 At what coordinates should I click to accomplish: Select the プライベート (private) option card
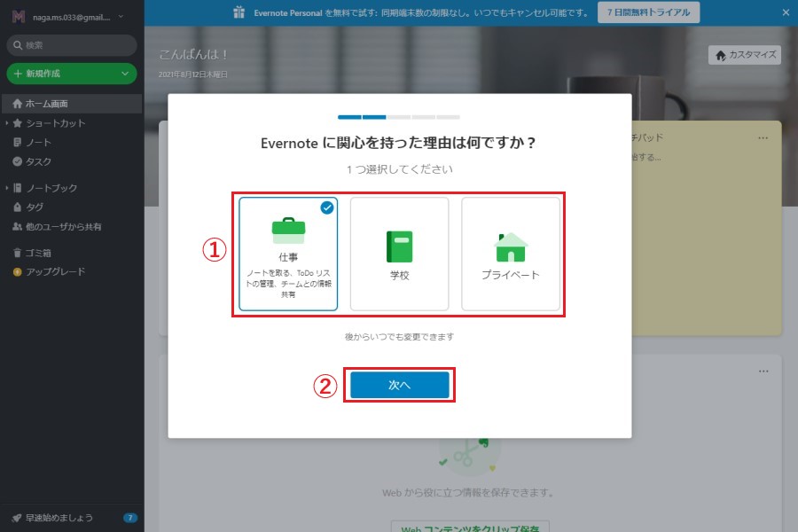511,254
